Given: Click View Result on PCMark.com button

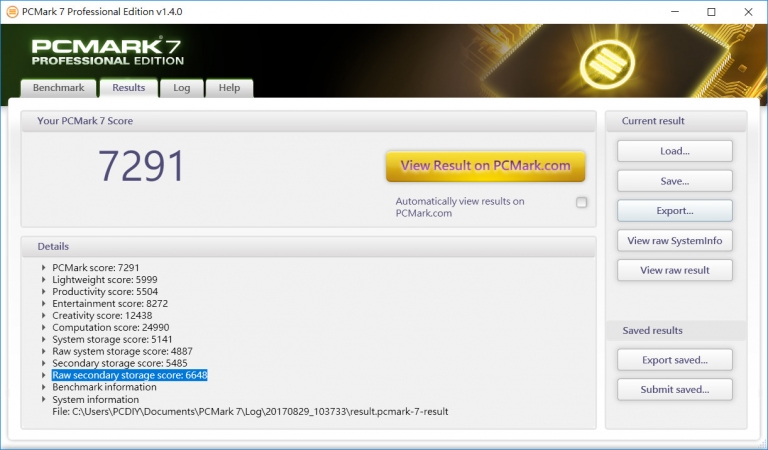Looking at the screenshot, I should click(485, 166).
